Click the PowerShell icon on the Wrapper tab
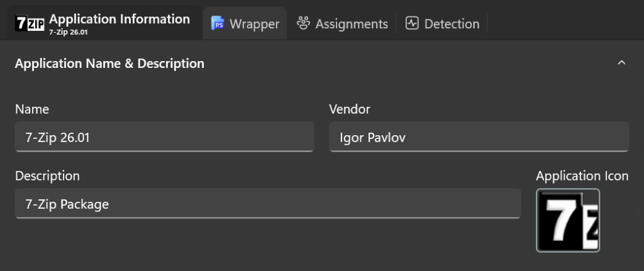This screenshot has width=644, height=271. (218, 23)
